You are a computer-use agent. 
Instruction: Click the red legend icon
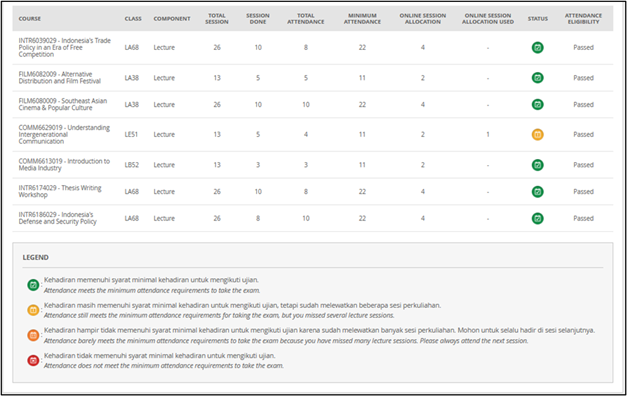[x=33, y=360]
